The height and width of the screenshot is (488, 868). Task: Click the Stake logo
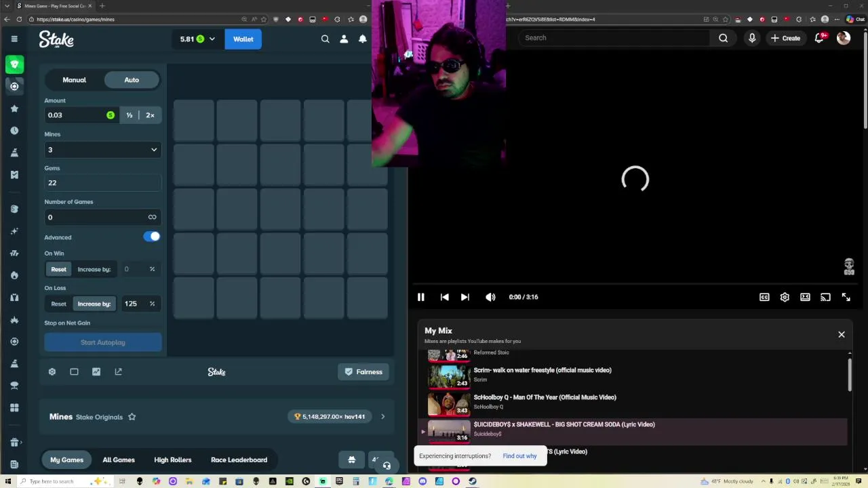56,39
